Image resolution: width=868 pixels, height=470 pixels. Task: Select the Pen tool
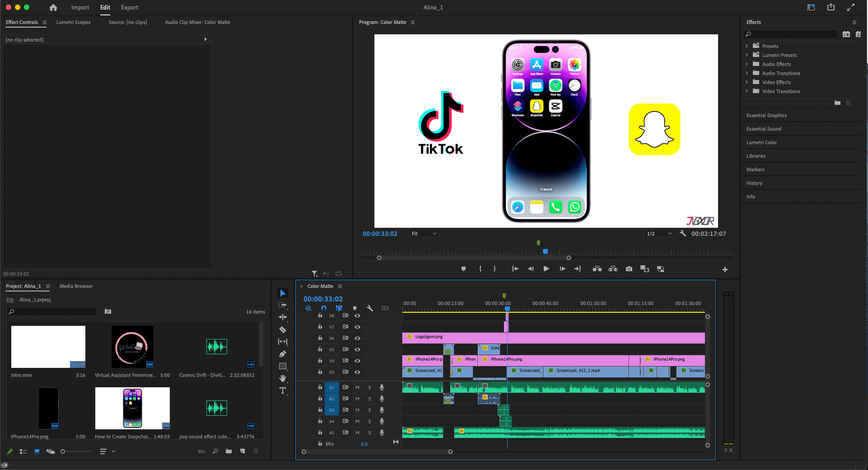click(x=283, y=354)
